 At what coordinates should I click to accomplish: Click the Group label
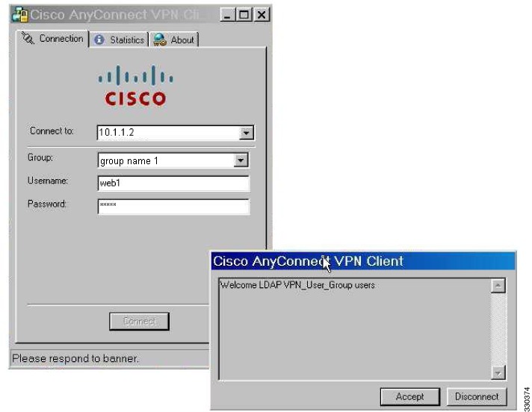point(40,157)
